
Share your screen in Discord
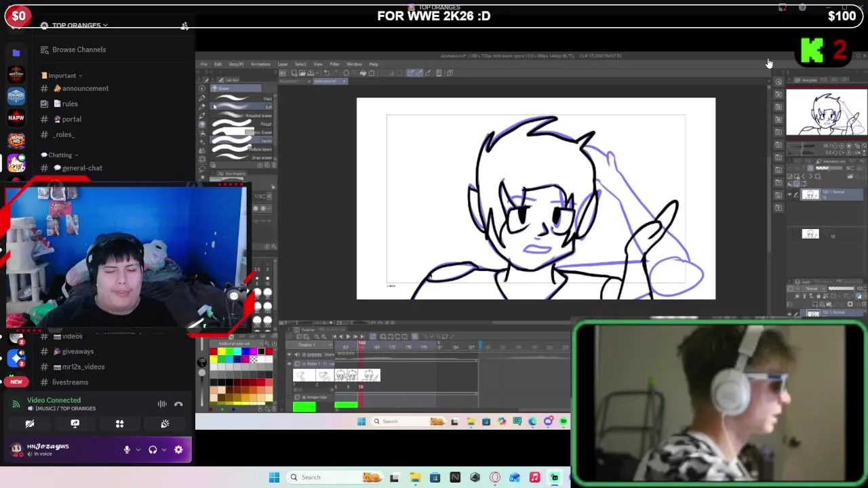[75, 424]
